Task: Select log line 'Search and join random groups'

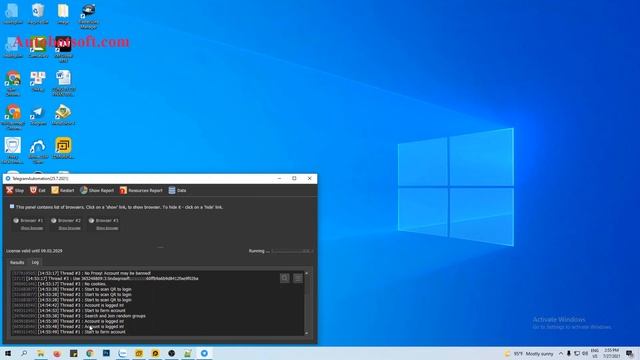Action: [79, 316]
